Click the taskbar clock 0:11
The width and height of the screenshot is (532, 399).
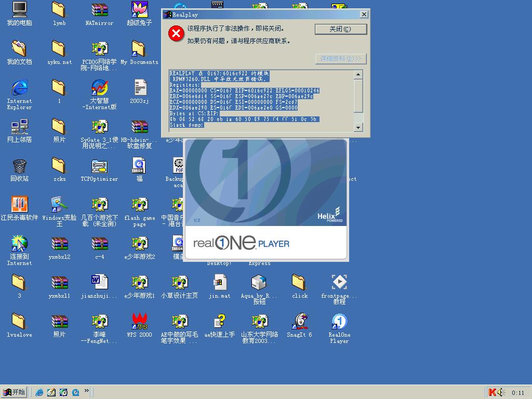point(518,393)
